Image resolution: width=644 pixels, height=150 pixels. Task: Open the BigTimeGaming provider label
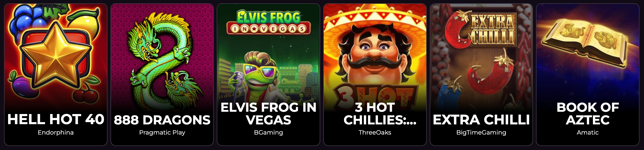click(481, 133)
